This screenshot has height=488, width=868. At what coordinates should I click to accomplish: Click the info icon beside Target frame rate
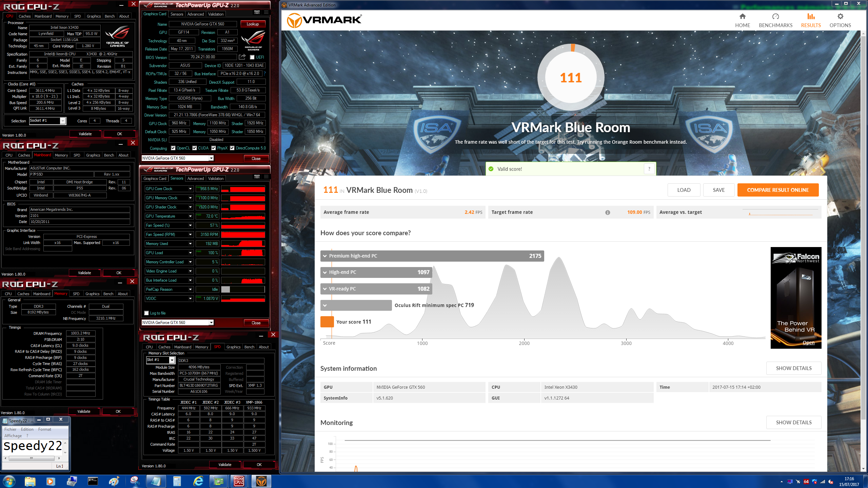coord(608,212)
